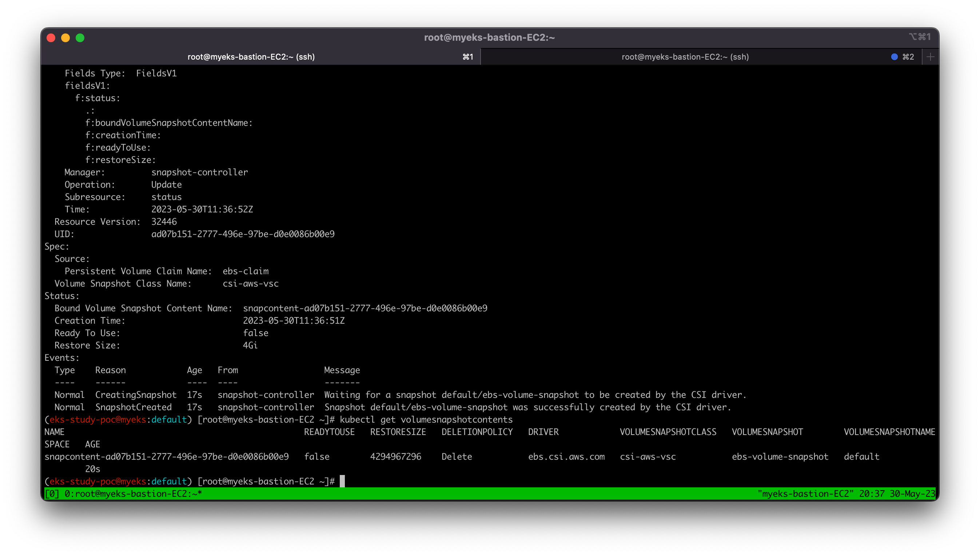Click the snapcontent name in table row
The width and height of the screenshot is (980, 555).
pyautogui.click(x=167, y=456)
